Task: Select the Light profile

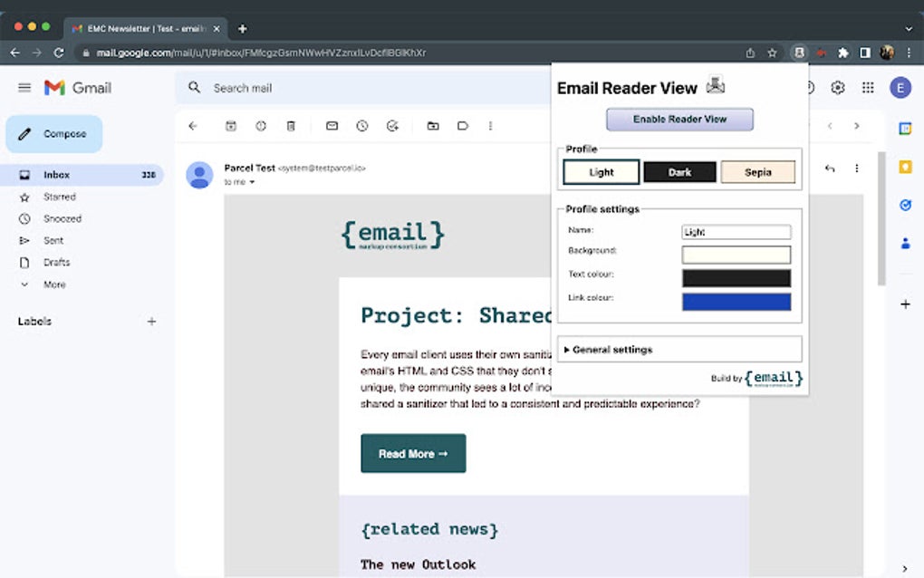Action: coord(601,171)
